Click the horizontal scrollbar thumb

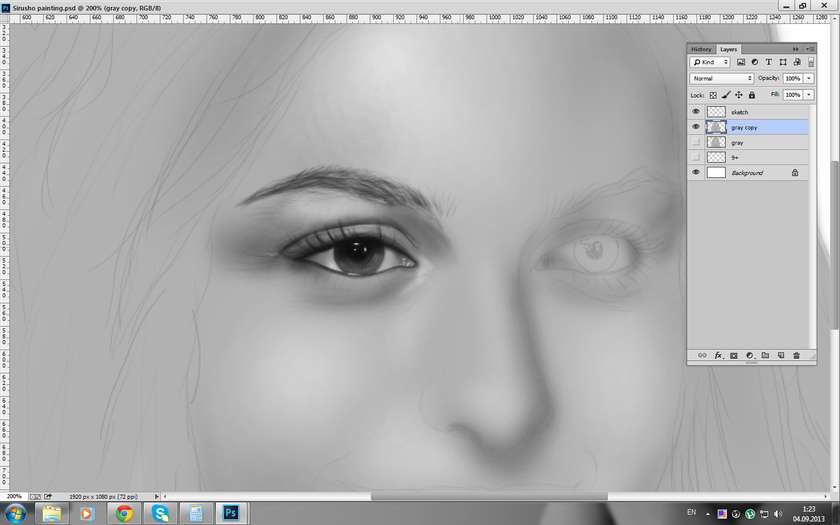tap(488, 496)
